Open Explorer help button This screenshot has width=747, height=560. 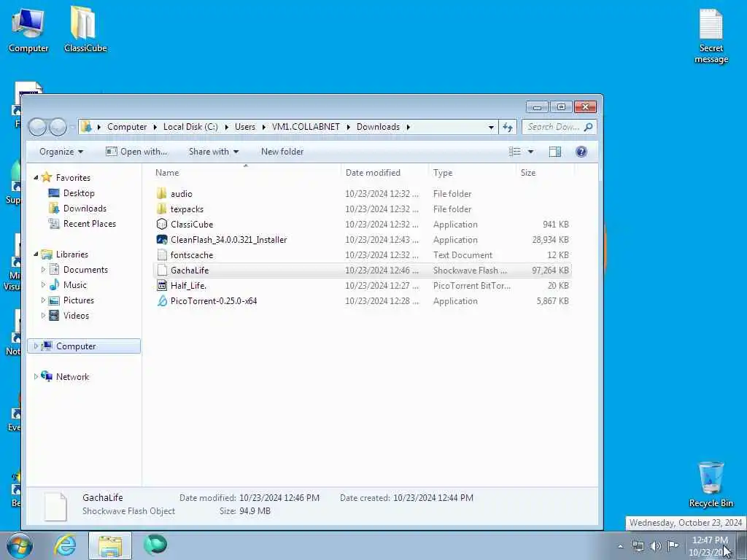click(x=581, y=152)
